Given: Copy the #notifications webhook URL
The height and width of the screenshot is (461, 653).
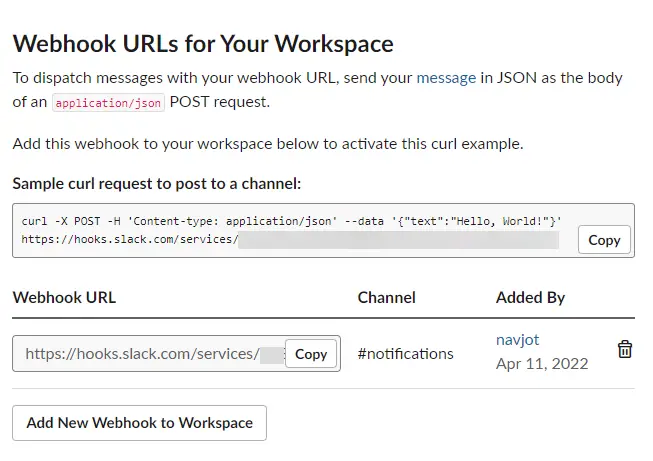Looking at the screenshot, I should [311, 354].
